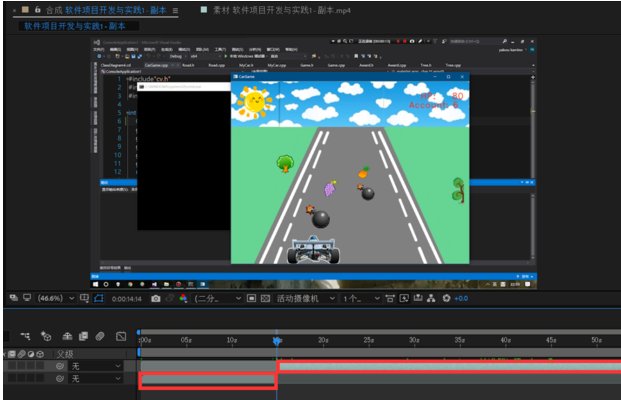Click the 0:00:14:14 current time display
The width and height of the screenshot is (621, 400).
[127, 298]
